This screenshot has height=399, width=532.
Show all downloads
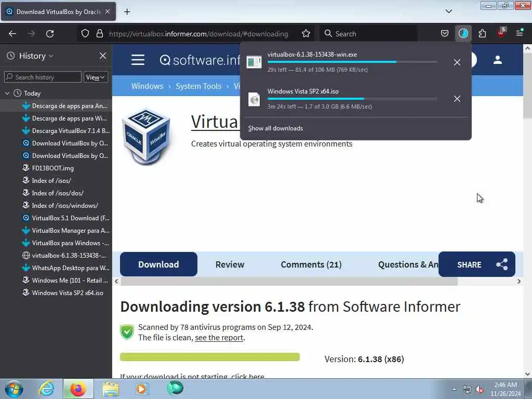click(275, 128)
